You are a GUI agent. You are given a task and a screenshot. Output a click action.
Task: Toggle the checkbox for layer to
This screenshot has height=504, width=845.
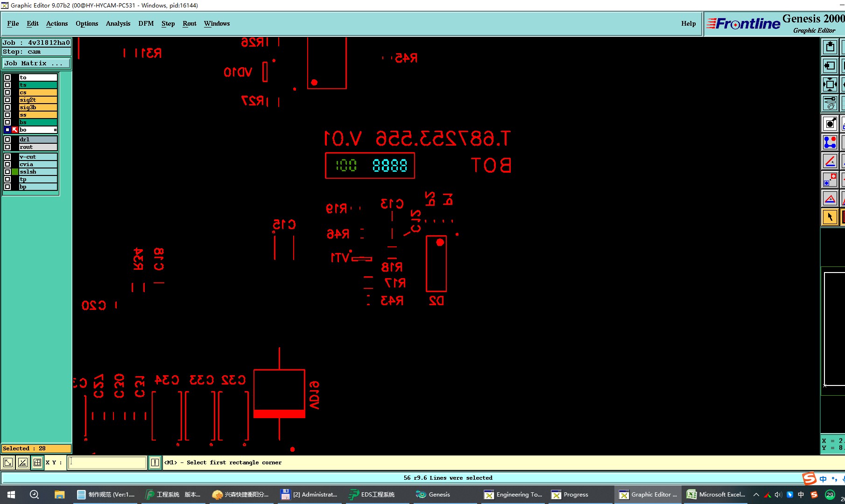(x=7, y=77)
